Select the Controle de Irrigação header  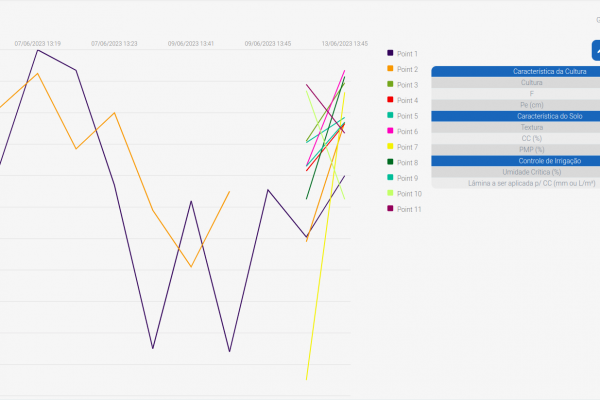(515, 161)
